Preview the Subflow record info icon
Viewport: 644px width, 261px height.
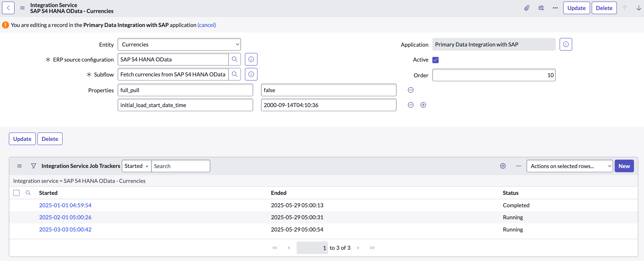tap(251, 74)
